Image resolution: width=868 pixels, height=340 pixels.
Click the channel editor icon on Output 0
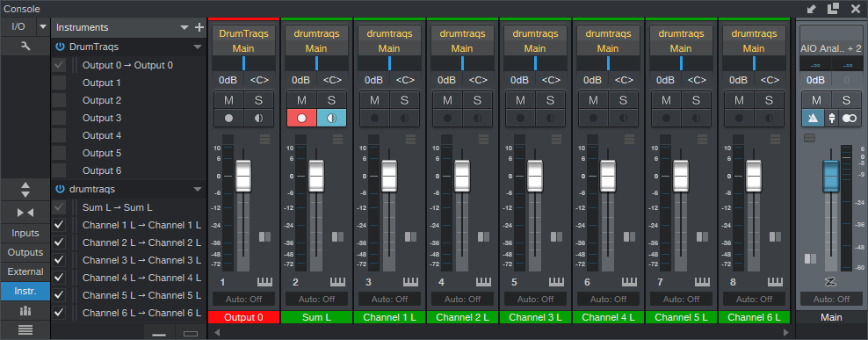264,138
